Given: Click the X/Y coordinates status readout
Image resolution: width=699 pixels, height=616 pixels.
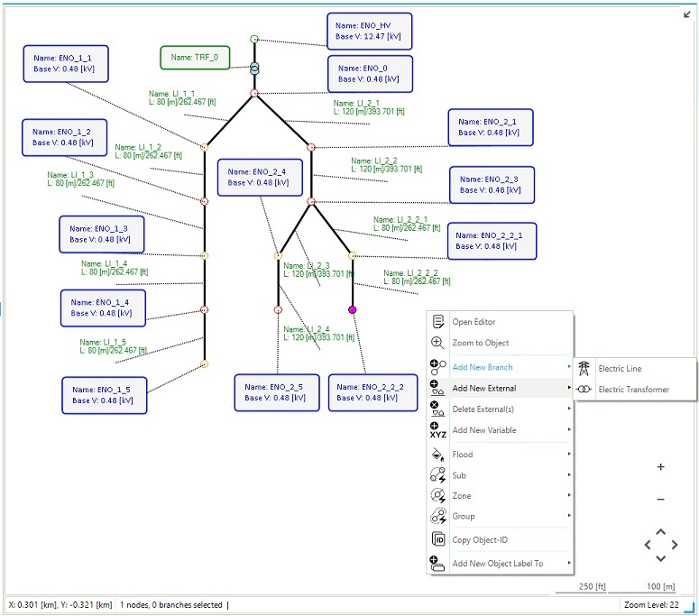Looking at the screenshot, I should (x=60, y=604).
